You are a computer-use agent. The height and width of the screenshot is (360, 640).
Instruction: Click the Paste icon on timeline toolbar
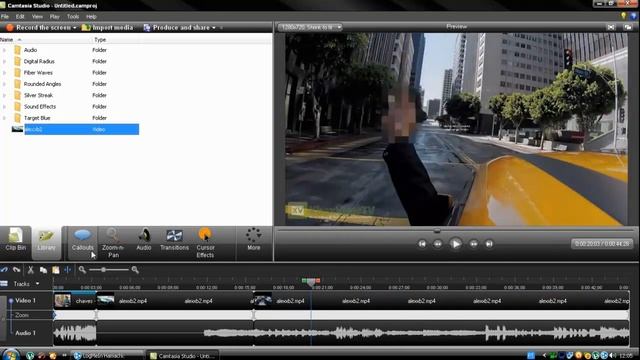[56, 270]
